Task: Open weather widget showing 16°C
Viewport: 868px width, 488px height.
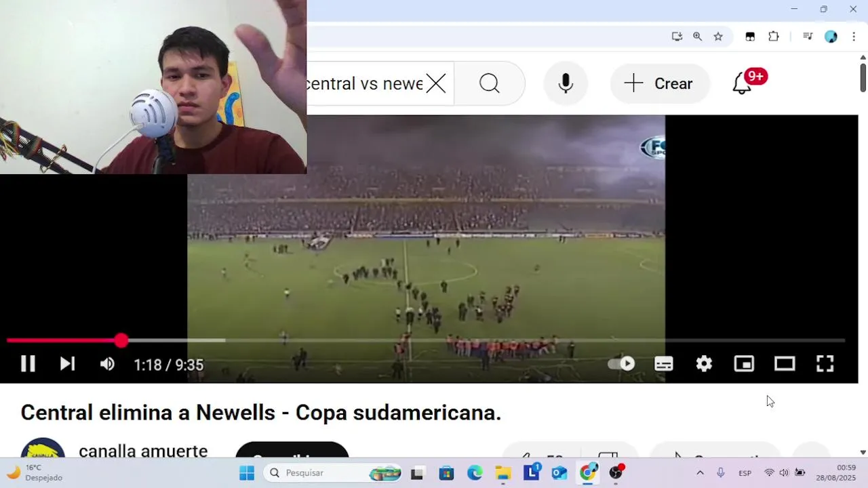Action: [34, 472]
